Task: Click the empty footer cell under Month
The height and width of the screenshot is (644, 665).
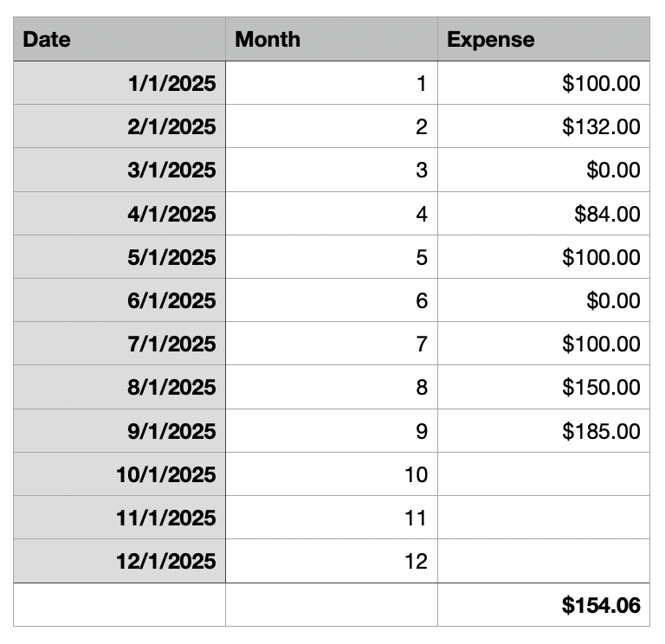Action: (x=332, y=605)
